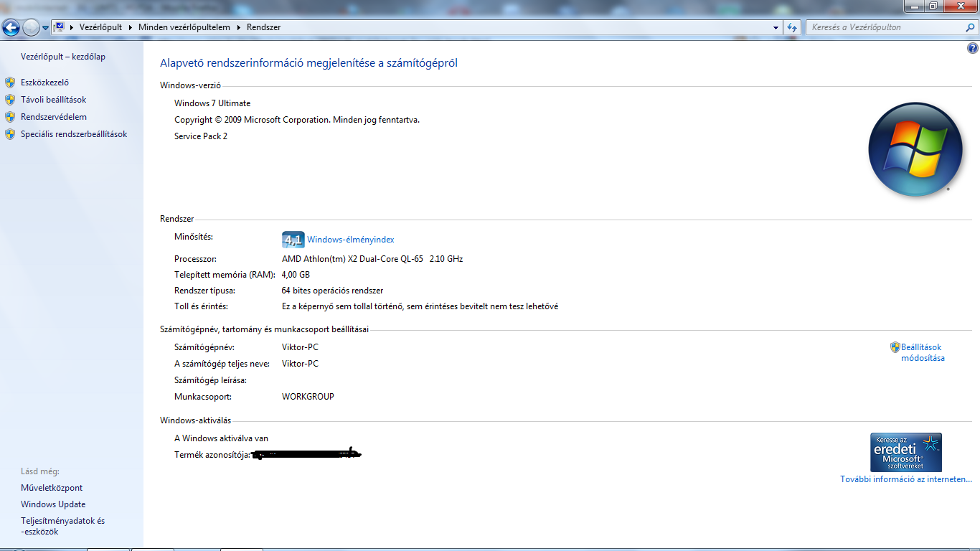This screenshot has width=980, height=551.
Task: Click the Toll és érintés description text
Action: 420,306
